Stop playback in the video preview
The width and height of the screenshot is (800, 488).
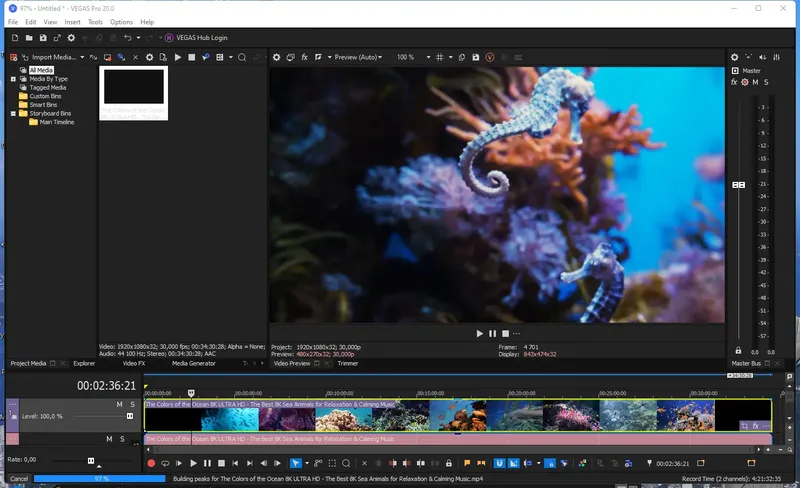505,333
